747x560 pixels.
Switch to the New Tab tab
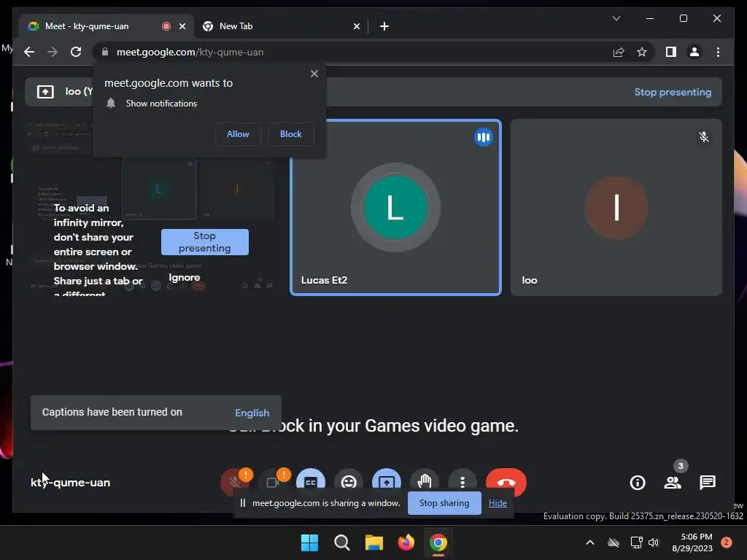pos(281,26)
